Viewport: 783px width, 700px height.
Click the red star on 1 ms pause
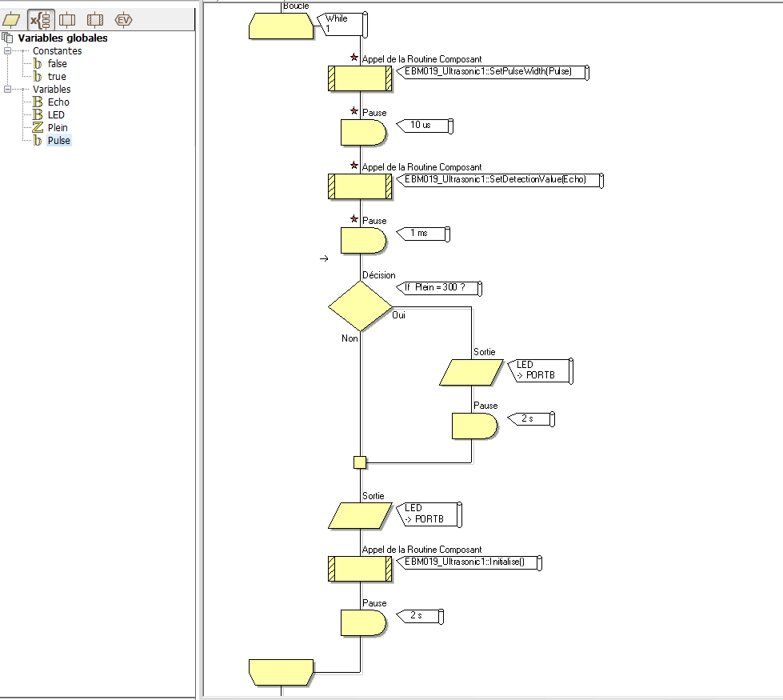(x=354, y=219)
